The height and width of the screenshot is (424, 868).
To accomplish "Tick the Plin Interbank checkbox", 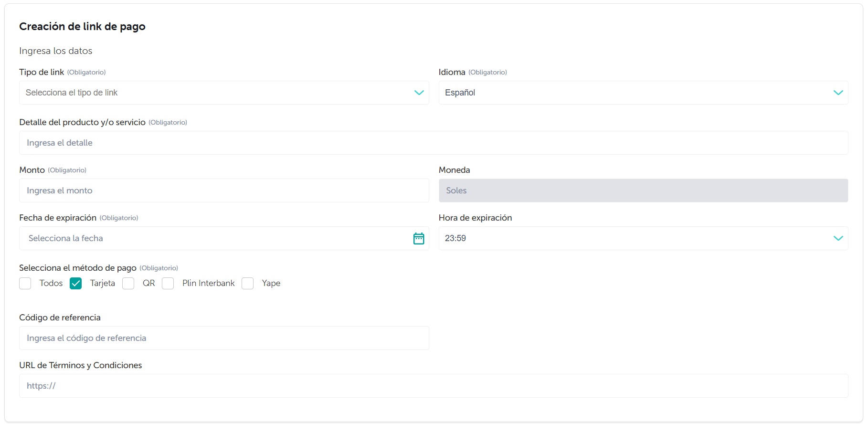I will point(168,284).
